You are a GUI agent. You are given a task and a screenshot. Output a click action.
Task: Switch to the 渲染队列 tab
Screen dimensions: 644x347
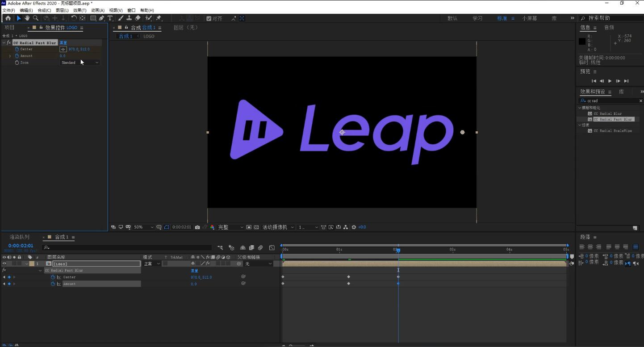pyautogui.click(x=19, y=237)
